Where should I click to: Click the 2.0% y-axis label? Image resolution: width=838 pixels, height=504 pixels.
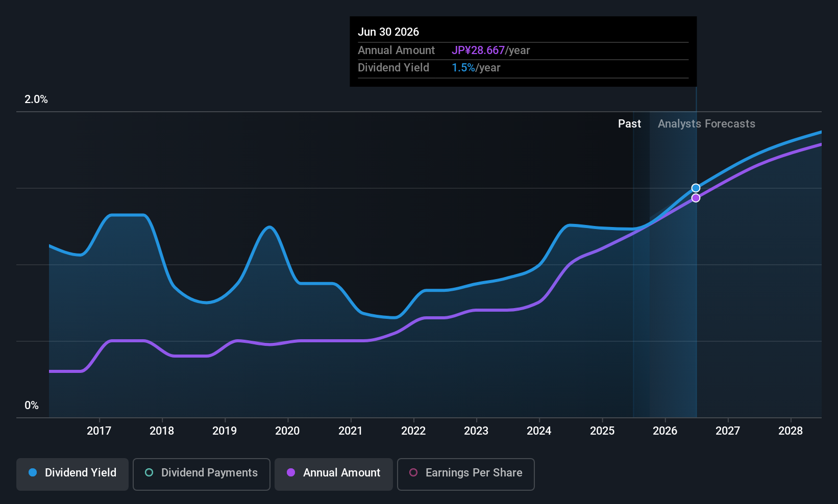(36, 99)
